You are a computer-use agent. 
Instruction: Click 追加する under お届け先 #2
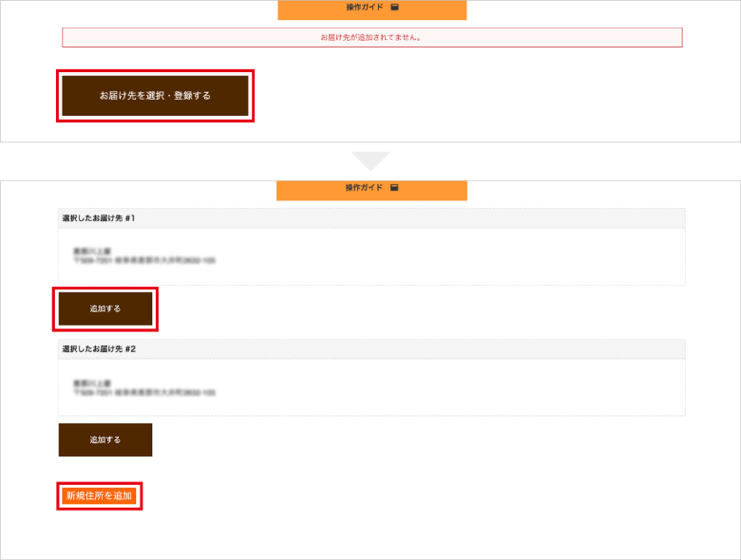click(105, 439)
